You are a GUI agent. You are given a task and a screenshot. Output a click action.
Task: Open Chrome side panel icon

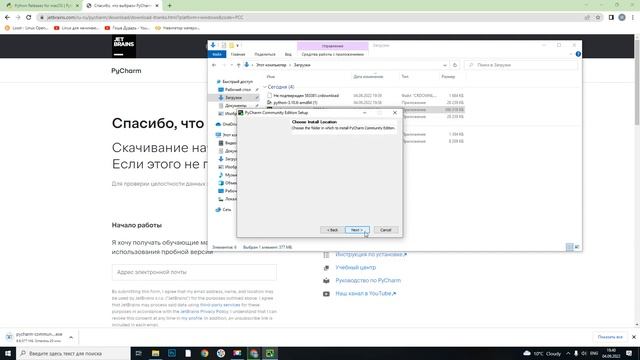click(x=611, y=18)
